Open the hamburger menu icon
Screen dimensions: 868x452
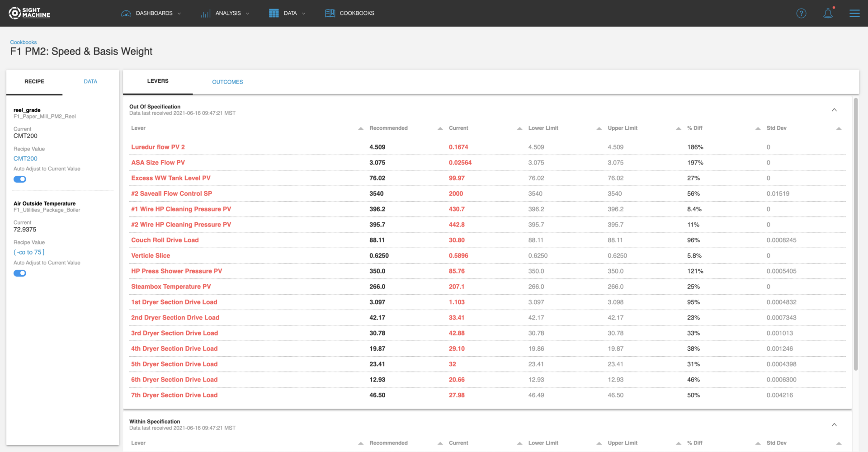click(854, 13)
